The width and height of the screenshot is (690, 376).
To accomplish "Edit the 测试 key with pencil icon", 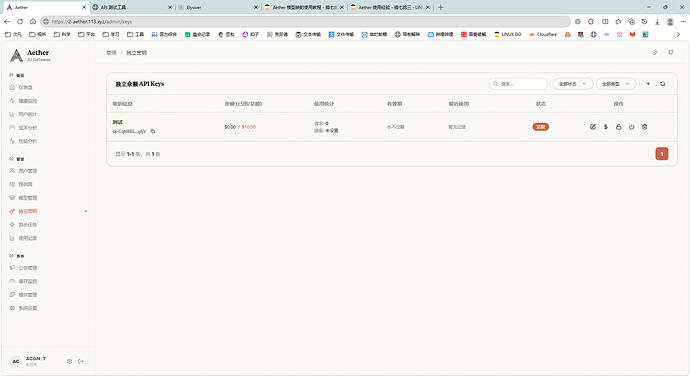I will [593, 127].
